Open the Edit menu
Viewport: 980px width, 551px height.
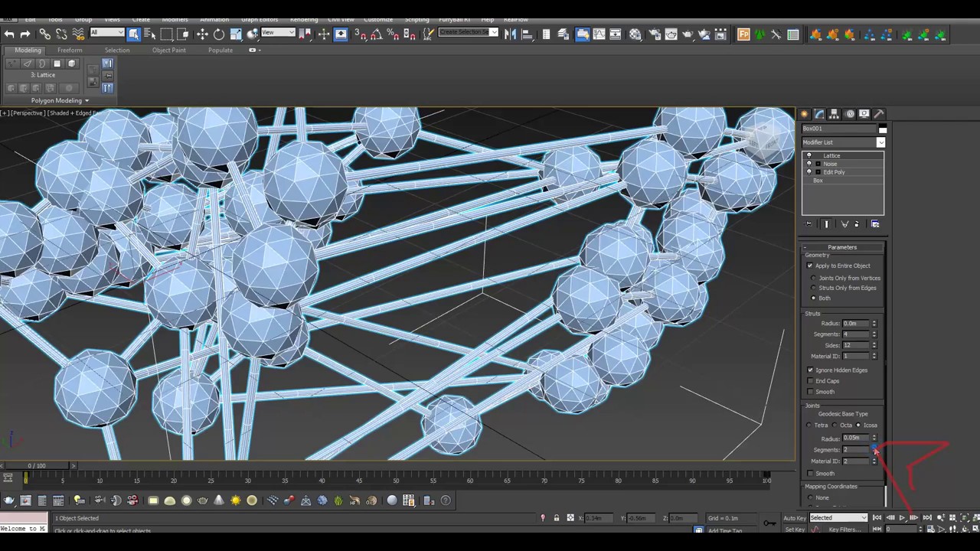coord(31,19)
